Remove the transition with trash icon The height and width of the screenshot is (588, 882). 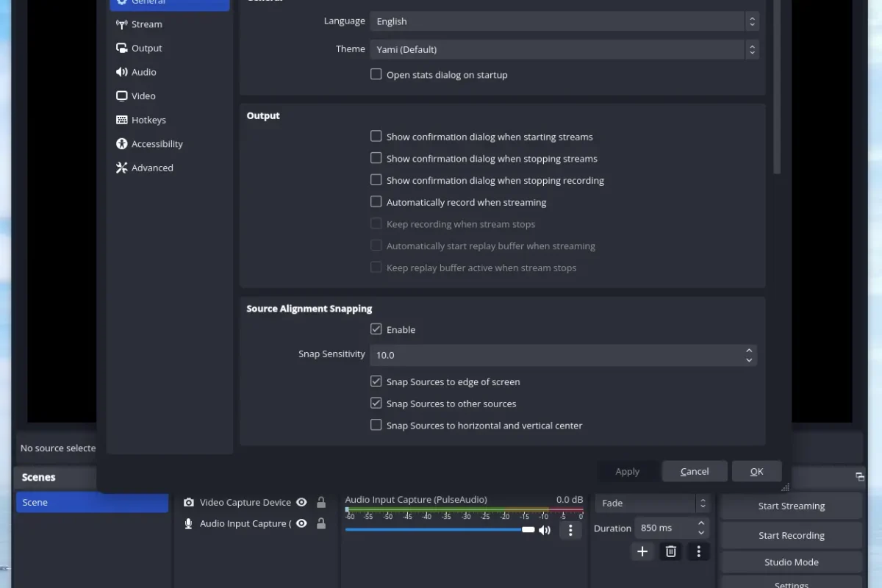(670, 551)
